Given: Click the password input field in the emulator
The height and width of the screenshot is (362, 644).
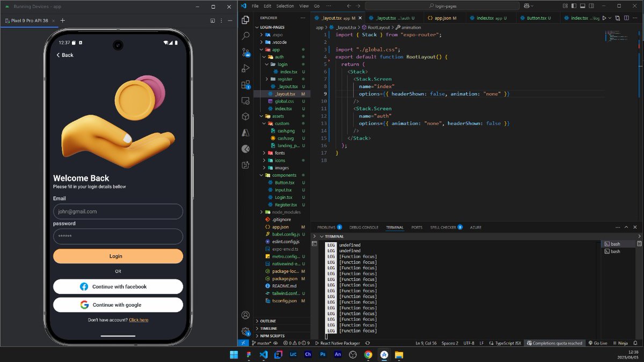Looking at the screenshot, I should [x=118, y=237].
